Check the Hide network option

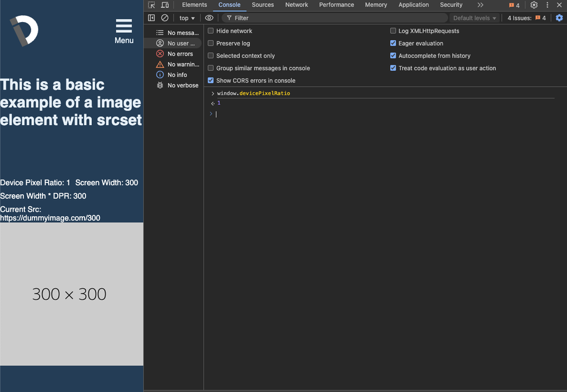(210, 31)
